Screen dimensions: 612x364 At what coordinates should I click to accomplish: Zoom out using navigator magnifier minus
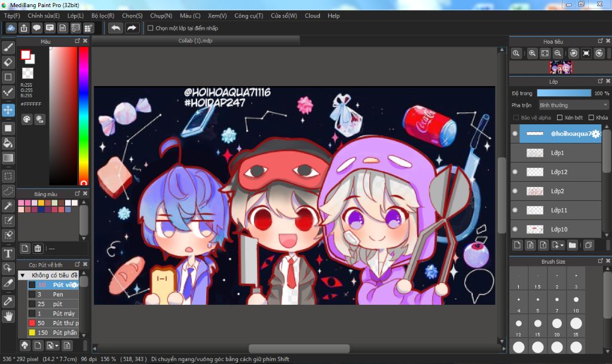(558, 53)
